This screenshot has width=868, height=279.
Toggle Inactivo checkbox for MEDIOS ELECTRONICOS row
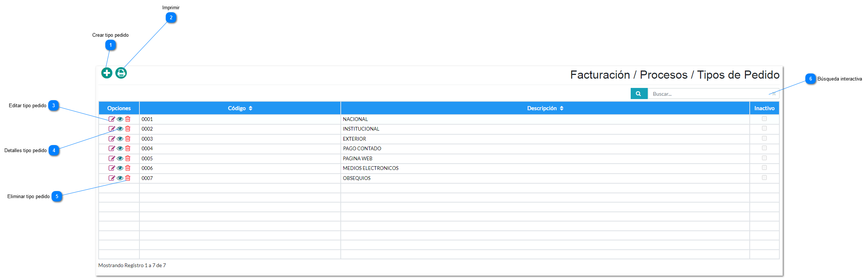(x=764, y=168)
